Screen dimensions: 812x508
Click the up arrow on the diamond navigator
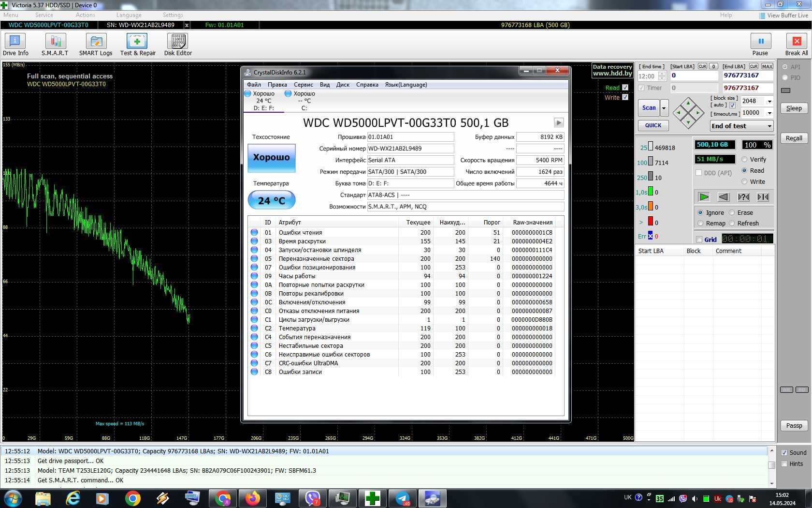click(688, 102)
